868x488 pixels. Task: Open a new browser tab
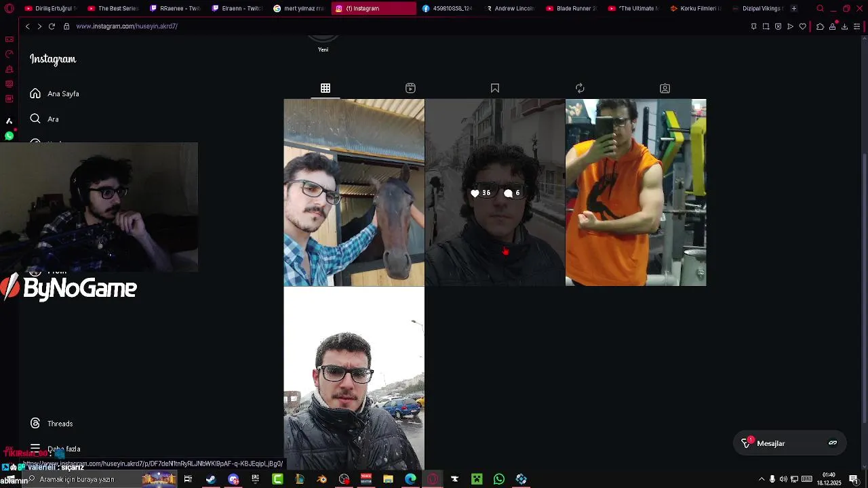794,8
